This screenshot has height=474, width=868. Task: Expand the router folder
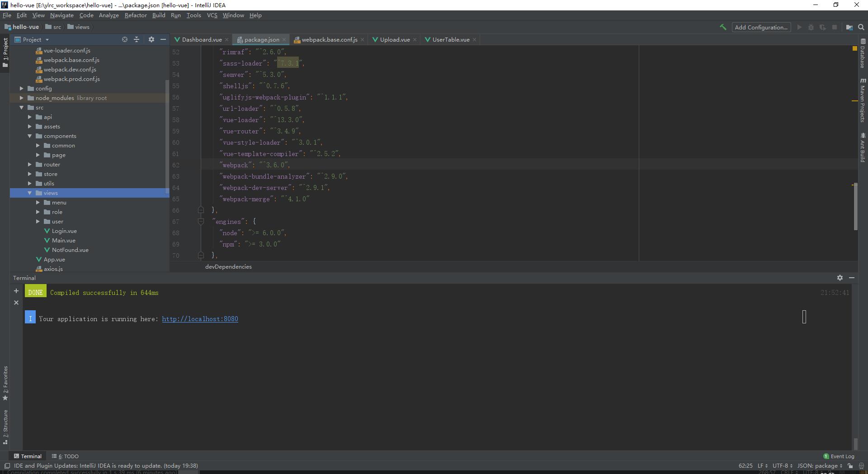29,164
